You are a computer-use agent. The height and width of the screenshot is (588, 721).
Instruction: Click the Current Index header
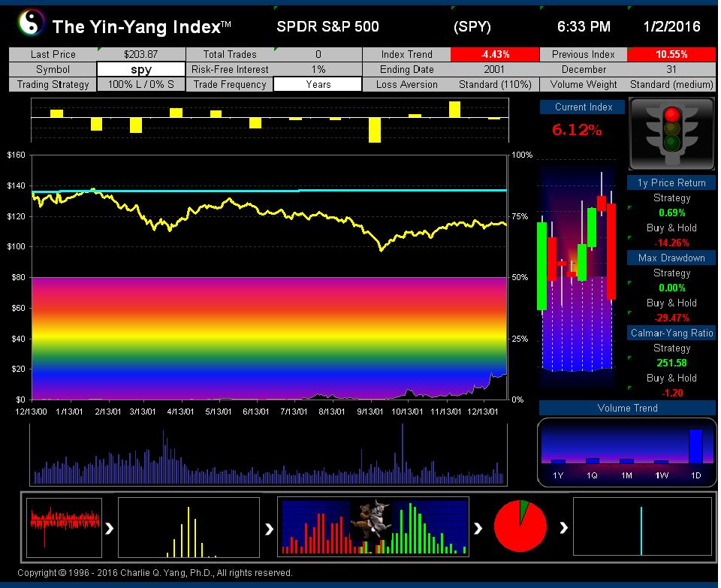pyautogui.click(x=583, y=107)
